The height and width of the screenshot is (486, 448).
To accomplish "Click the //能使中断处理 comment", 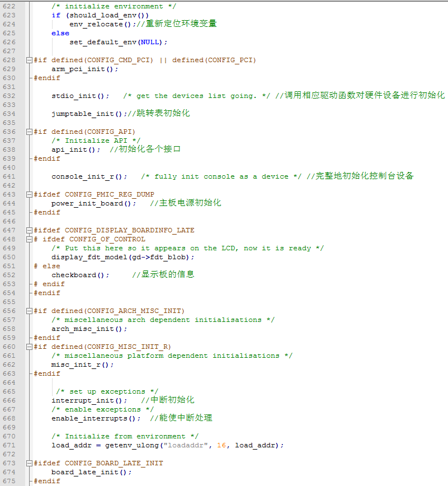I will point(181,418).
